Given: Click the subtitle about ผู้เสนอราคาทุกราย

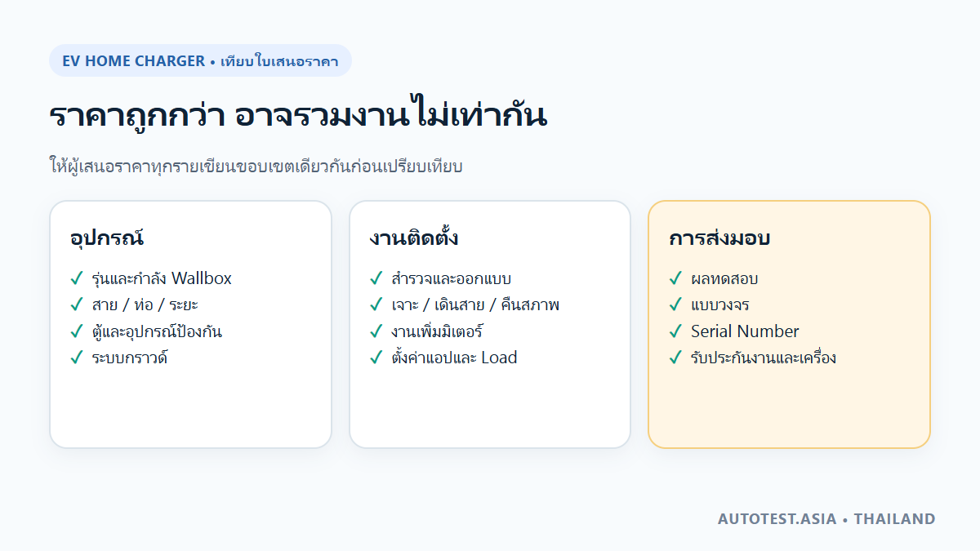Looking at the screenshot, I should coord(256,167).
